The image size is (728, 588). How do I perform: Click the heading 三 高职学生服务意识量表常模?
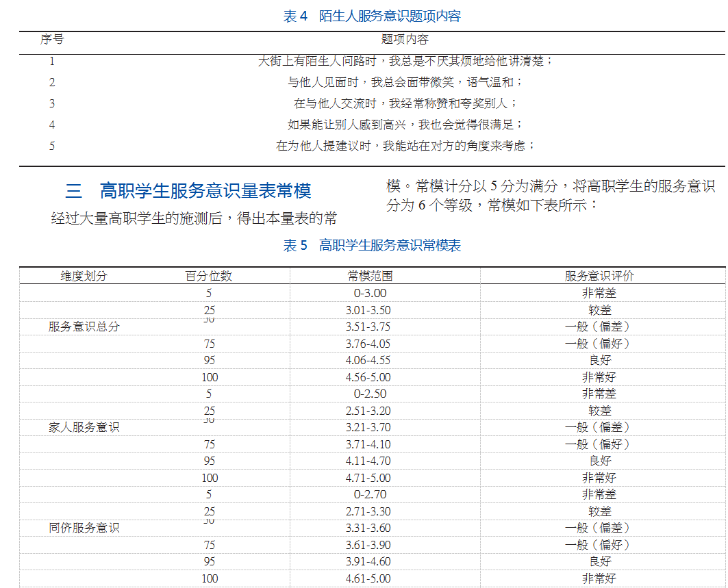[188, 190]
